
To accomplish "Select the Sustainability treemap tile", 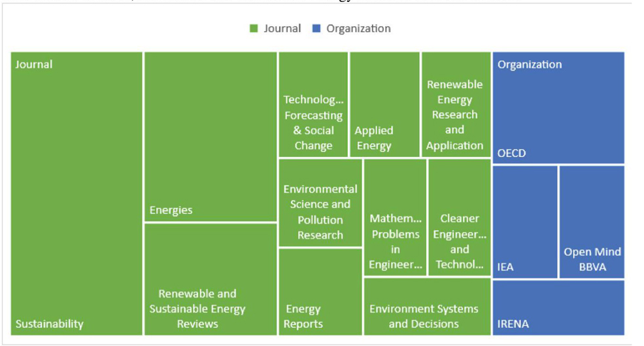I will 76,196.
